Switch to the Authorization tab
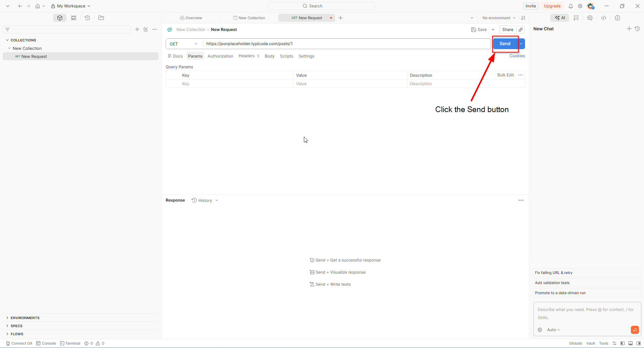The image size is (644, 348). coord(220,56)
